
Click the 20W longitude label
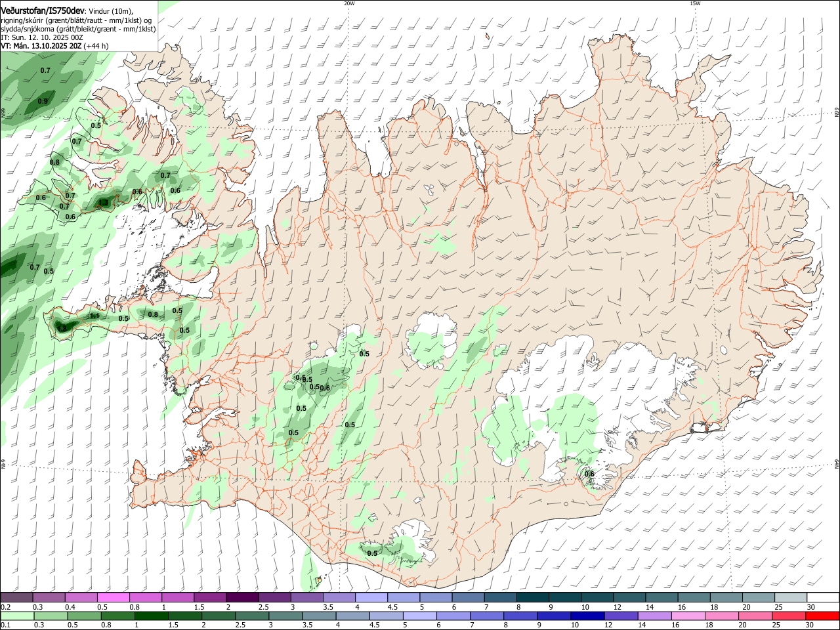pyautogui.click(x=349, y=3)
